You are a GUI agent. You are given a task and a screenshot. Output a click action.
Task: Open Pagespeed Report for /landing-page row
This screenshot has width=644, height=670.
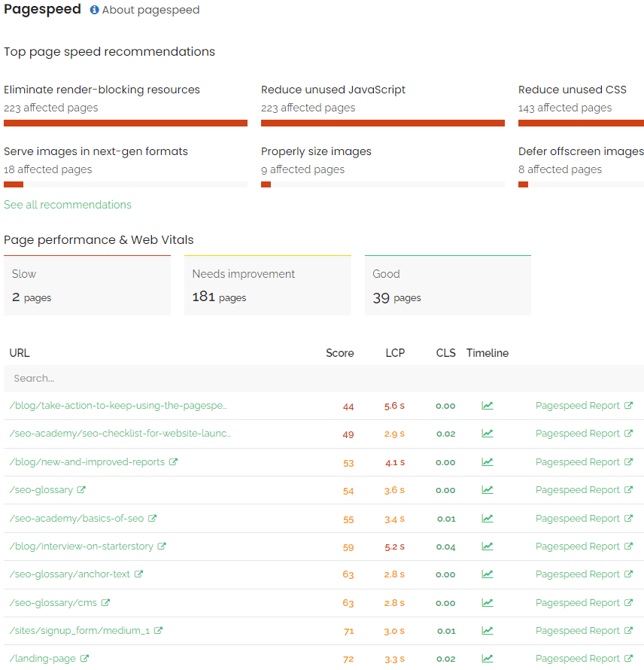pos(584,659)
